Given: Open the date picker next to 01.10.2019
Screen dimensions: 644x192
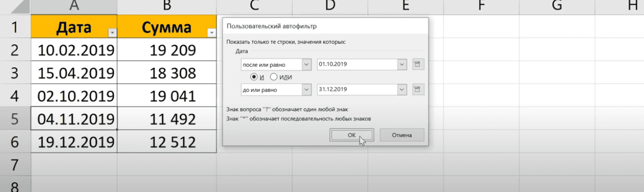Looking at the screenshot, I should click(x=418, y=65).
